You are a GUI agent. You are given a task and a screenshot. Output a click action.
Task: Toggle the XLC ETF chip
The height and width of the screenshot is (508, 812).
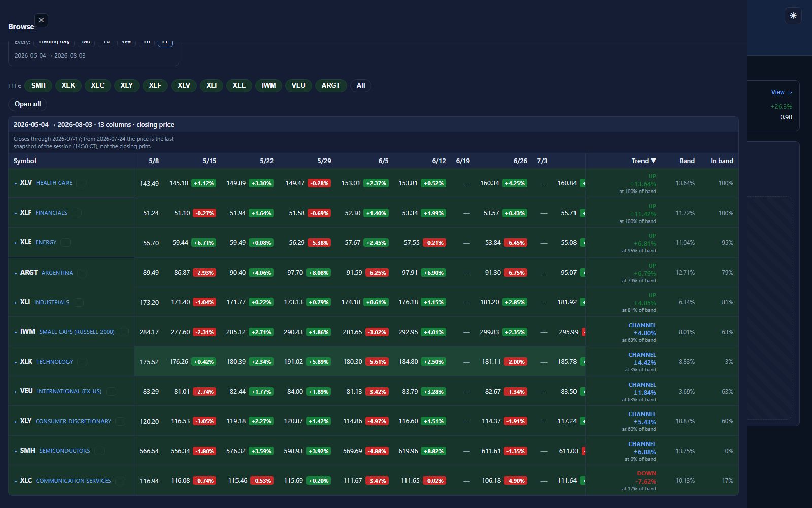[97, 85]
